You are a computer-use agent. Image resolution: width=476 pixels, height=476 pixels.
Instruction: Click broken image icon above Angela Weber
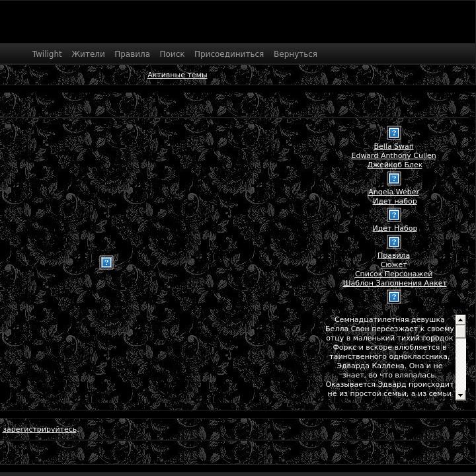tap(394, 178)
